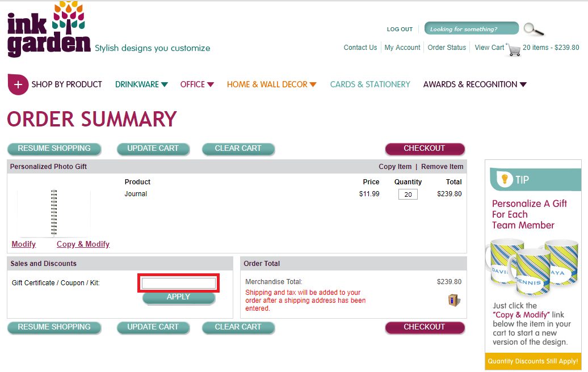Click the Gift Certificate / Coupon input field
The image size is (588, 372).
[178, 283]
